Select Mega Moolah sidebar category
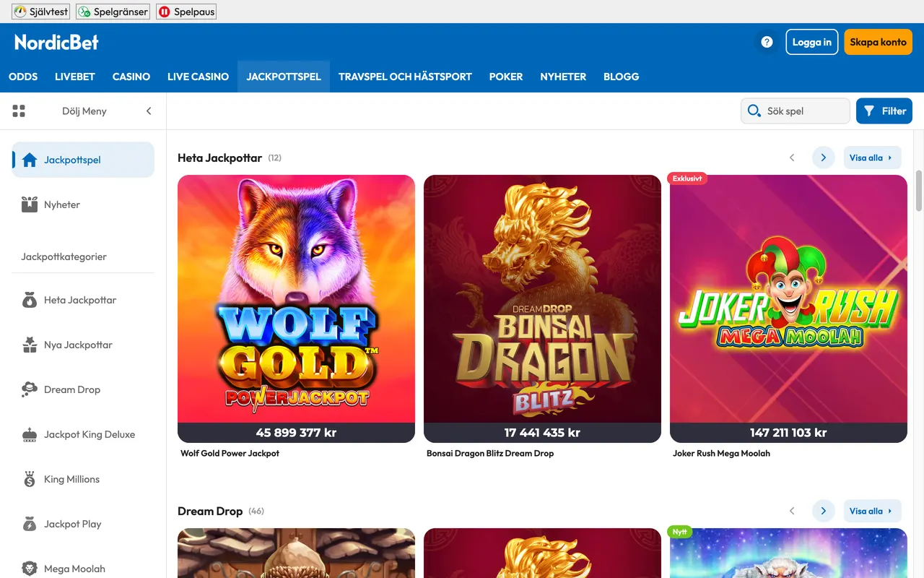Image resolution: width=924 pixels, height=578 pixels. pyautogui.click(x=83, y=569)
